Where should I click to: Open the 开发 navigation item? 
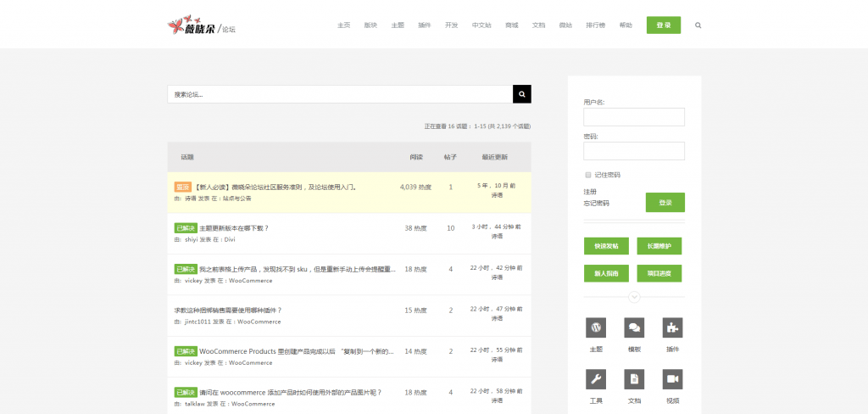point(451,25)
